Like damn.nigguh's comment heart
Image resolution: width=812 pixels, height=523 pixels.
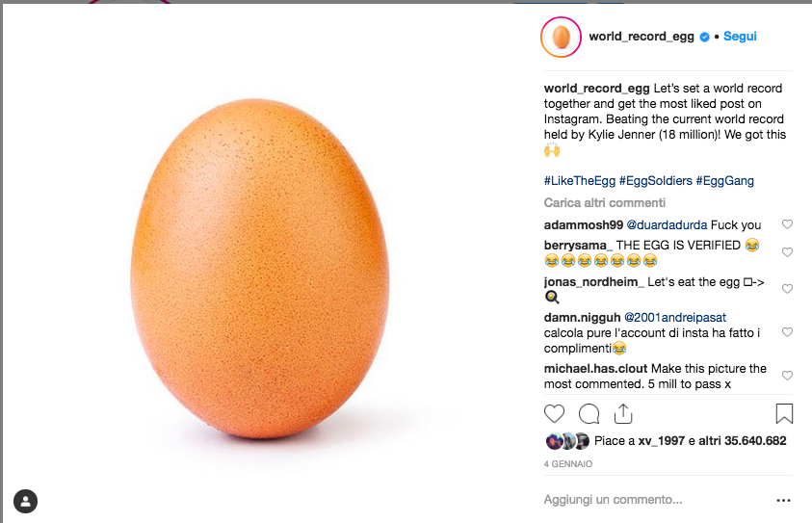(x=787, y=332)
